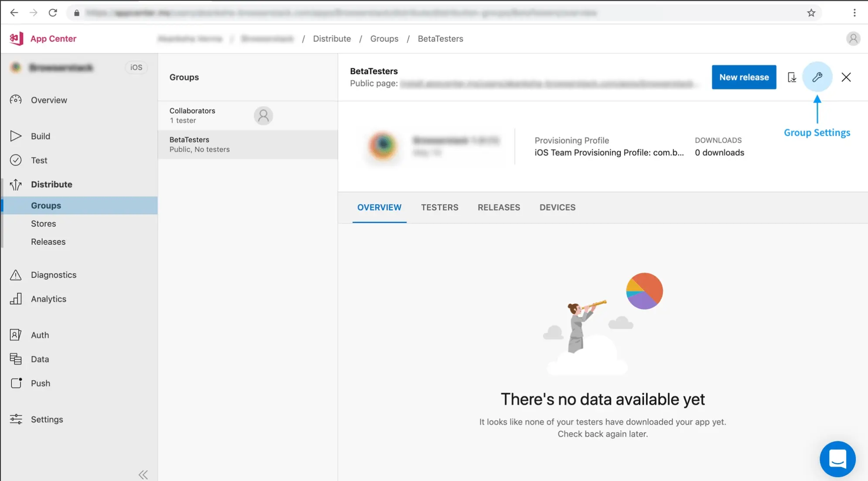This screenshot has width=868, height=481.
Task: Switch to the OVERVIEW tab
Action: pos(379,207)
